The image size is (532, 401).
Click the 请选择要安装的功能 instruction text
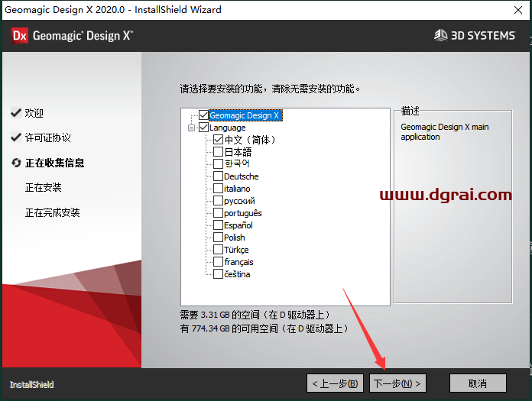coord(270,89)
